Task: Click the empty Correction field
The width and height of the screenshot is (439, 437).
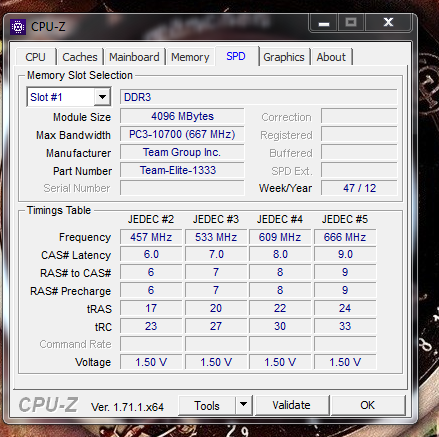Action: pos(359,116)
